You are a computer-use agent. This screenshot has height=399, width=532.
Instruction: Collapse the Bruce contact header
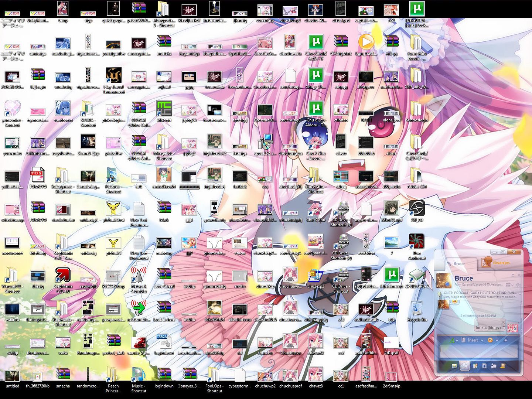(x=513, y=275)
